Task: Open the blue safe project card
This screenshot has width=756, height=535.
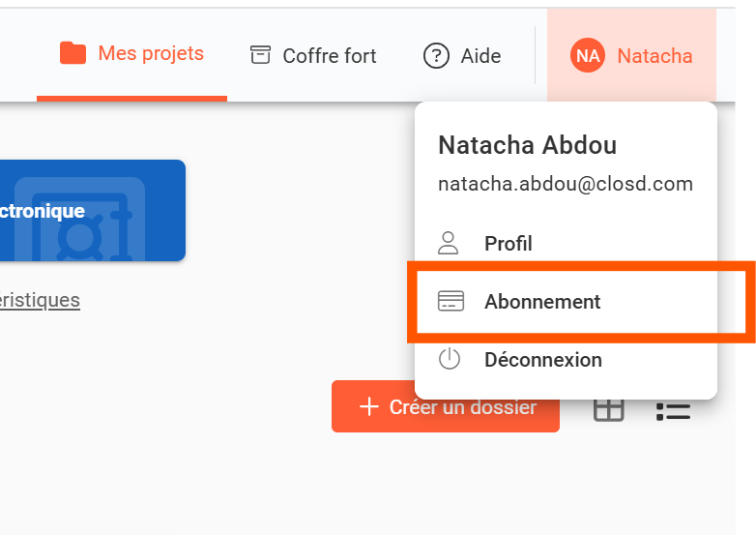Action: (x=92, y=210)
